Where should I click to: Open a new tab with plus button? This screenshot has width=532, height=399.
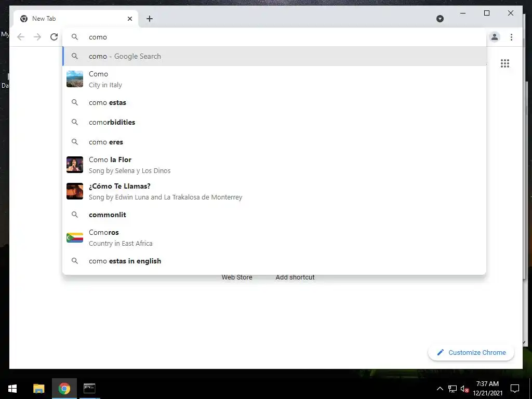[x=150, y=19]
